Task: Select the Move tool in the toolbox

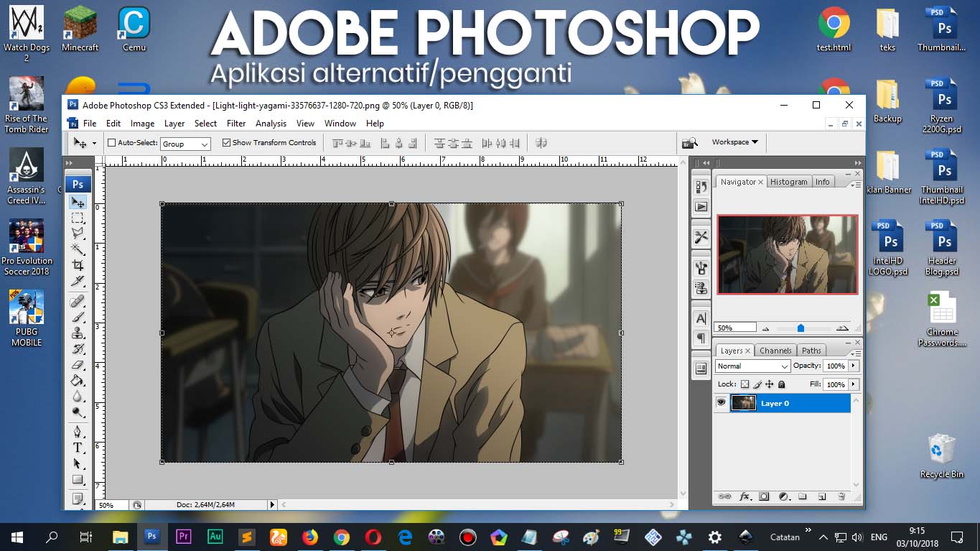Action: [78, 203]
